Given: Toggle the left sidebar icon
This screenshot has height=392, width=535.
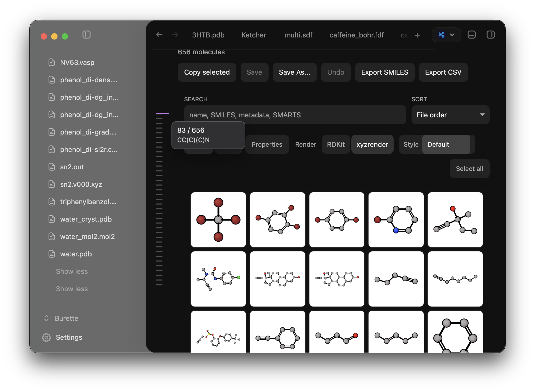Looking at the screenshot, I should pos(87,35).
